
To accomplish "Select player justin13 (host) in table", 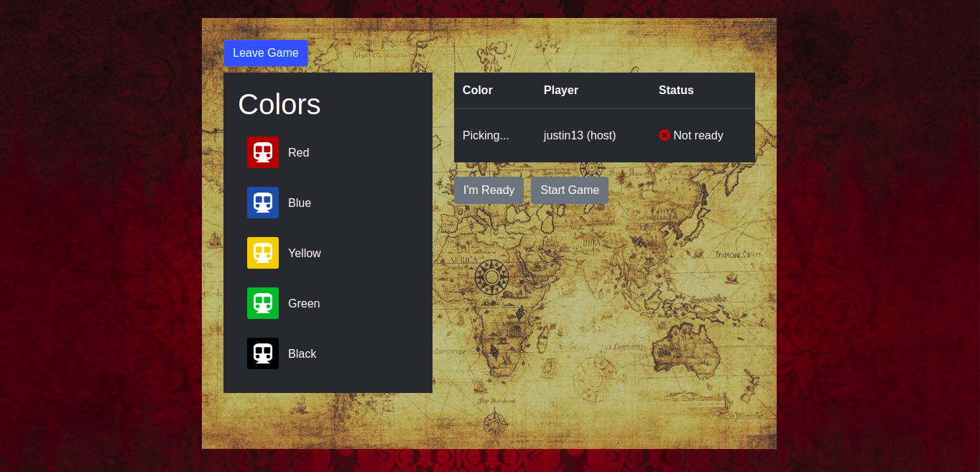I will coord(580,136).
